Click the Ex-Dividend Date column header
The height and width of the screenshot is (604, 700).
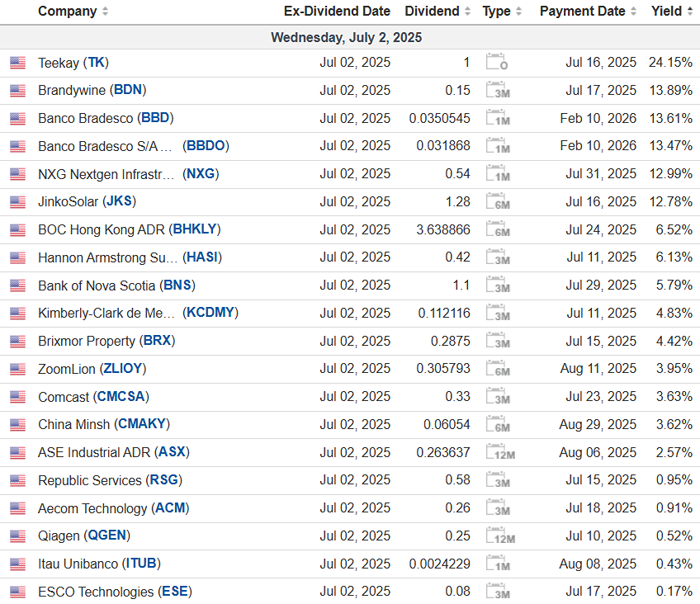(x=337, y=12)
